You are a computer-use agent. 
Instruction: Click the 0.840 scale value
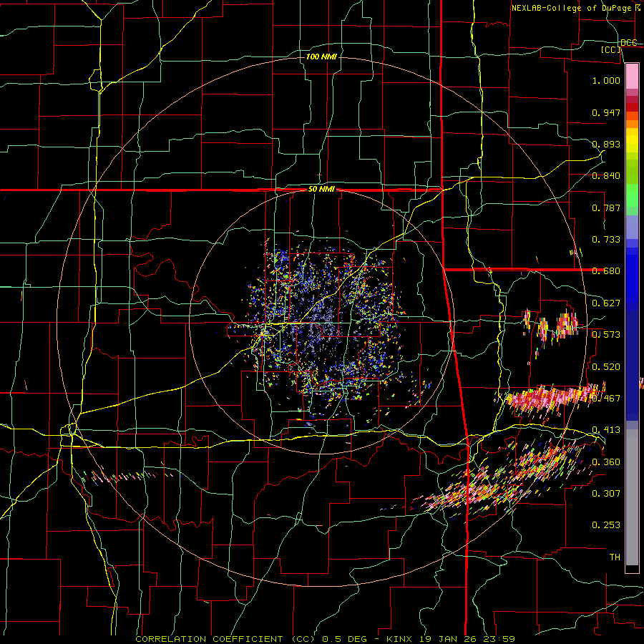pos(606,176)
